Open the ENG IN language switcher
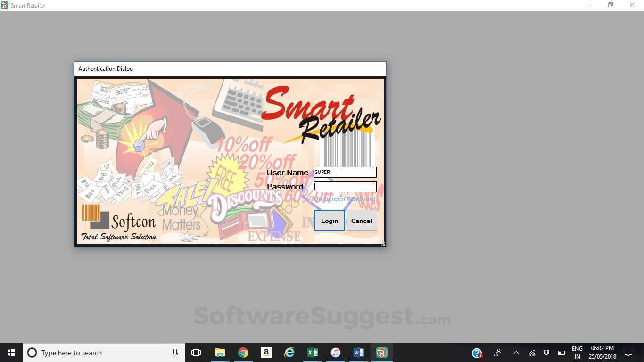Viewport: 644px width, 362px height. pos(577,353)
